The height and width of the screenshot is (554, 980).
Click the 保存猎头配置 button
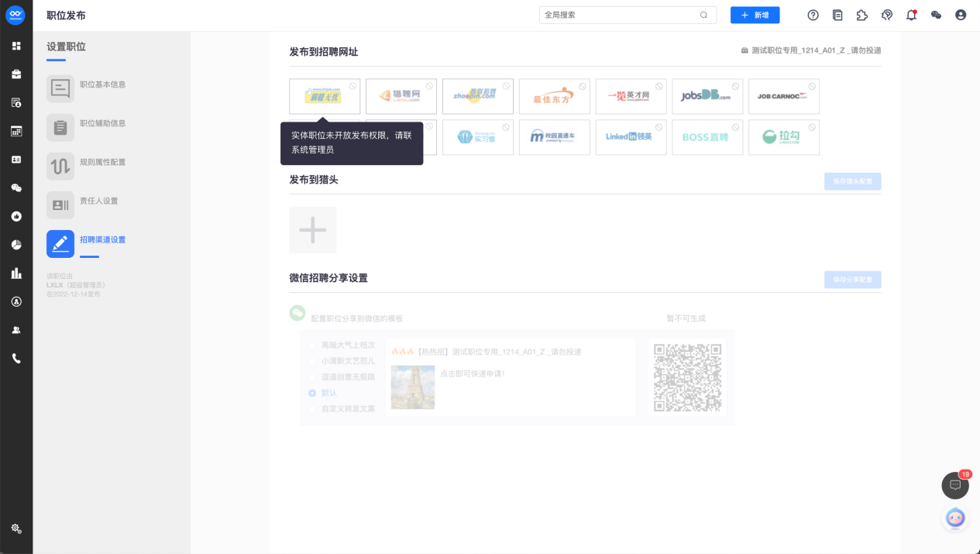click(x=852, y=181)
